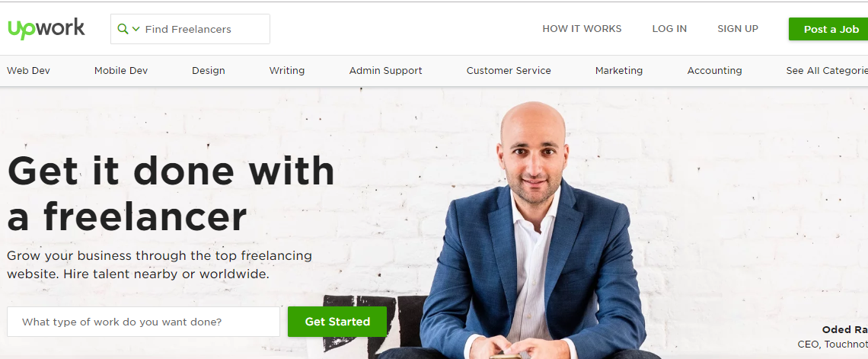868x359 pixels.
Task: Click the Upwork logo
Action: click(46, 28)
